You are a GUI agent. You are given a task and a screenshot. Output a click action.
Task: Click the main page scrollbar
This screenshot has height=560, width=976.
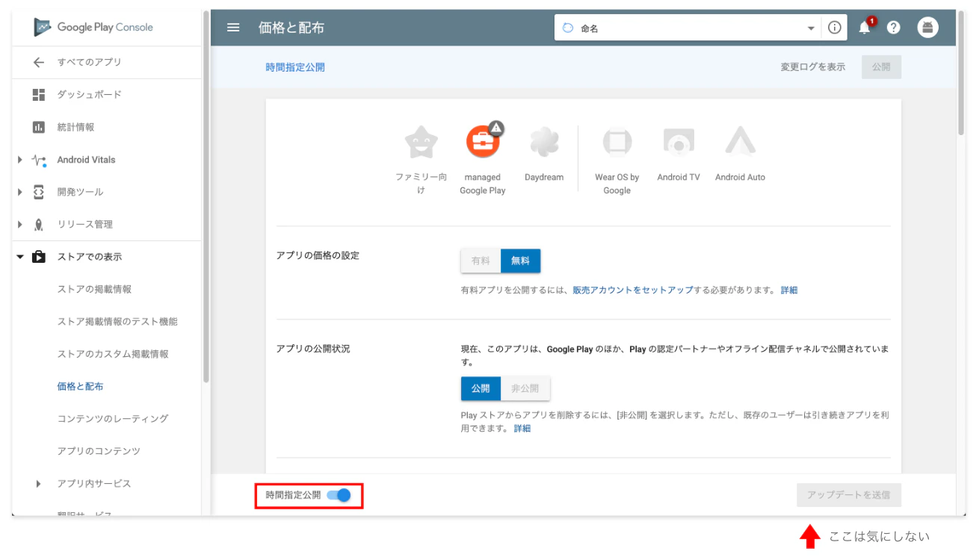[x=961, y=72]
